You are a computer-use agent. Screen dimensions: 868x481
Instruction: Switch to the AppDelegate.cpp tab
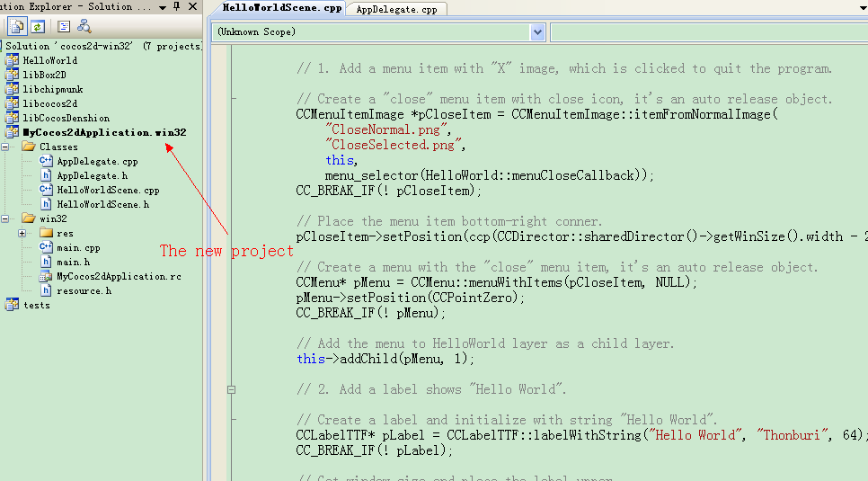(396, 9)
